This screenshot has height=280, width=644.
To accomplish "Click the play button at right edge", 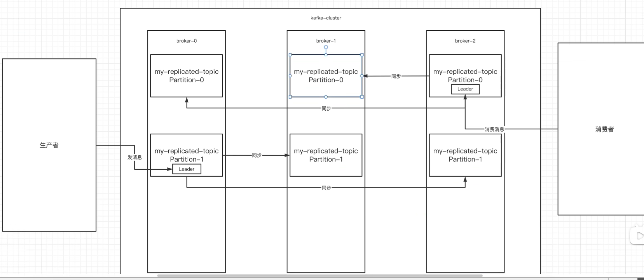I will [x=637, y=235].
